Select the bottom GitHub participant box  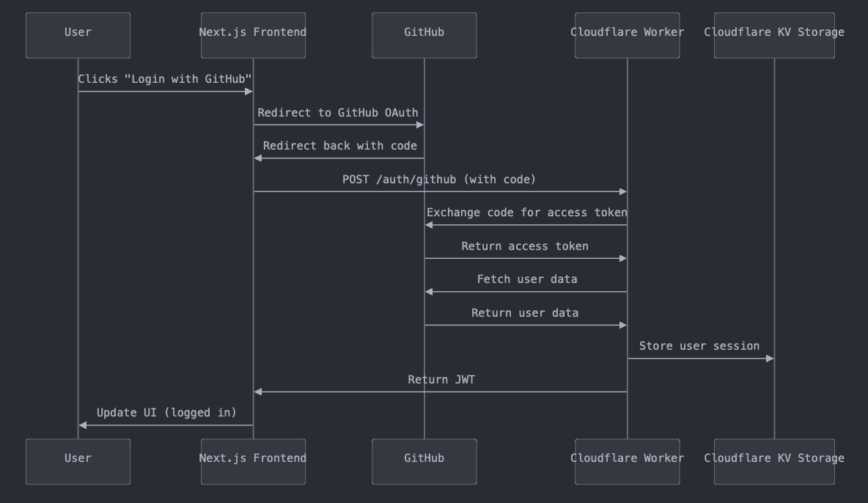pos(424,461)
